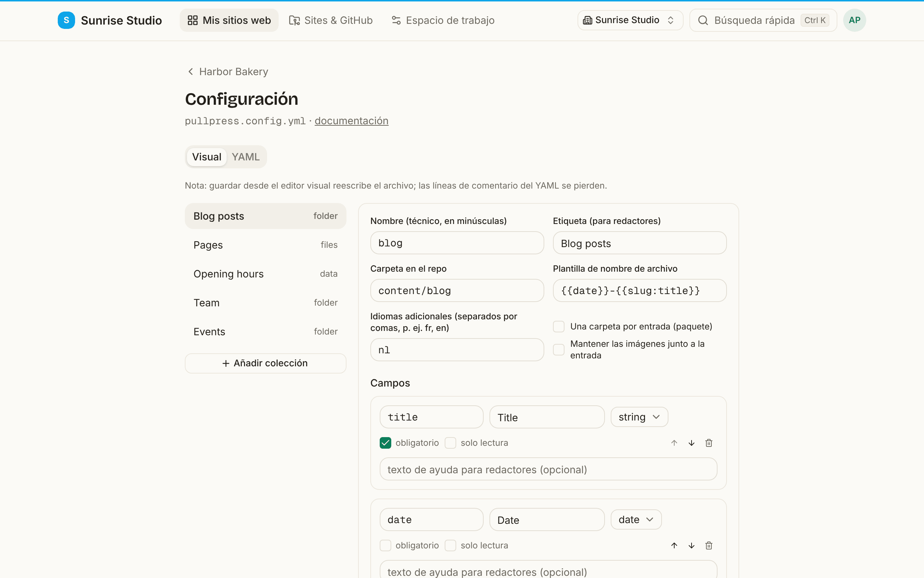
Task: Check Una carpeta por entrada (paquete)
Action: tap(559, 327)
